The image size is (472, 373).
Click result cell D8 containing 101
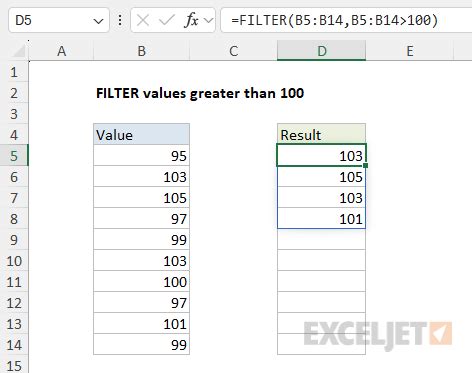click(x=321, y=219)
